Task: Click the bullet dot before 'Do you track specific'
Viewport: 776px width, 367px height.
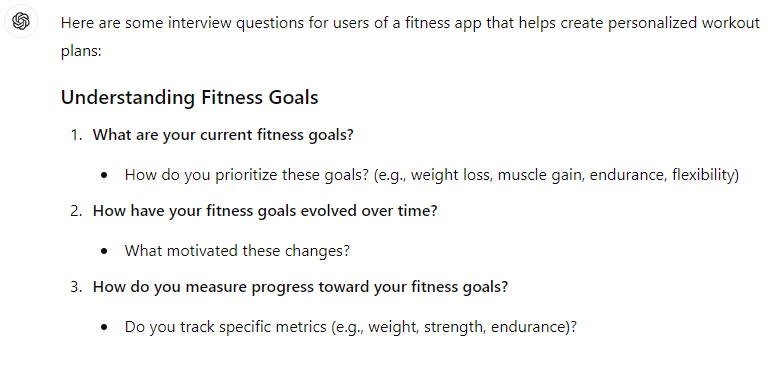Action: (103, 327)
